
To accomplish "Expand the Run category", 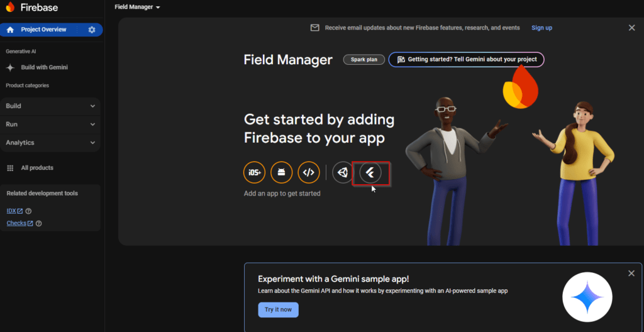I will click(x=50, y=124).
